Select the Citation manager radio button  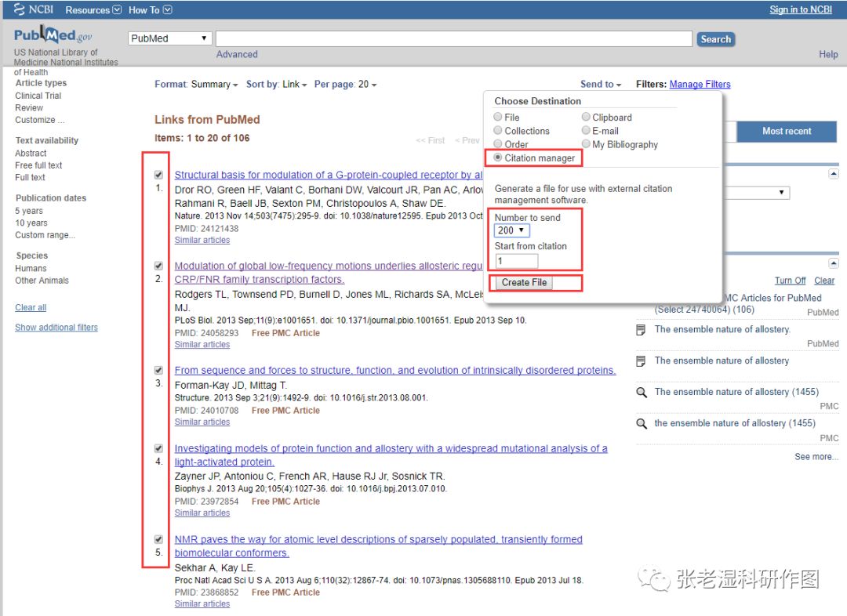(x=497, y=157)
